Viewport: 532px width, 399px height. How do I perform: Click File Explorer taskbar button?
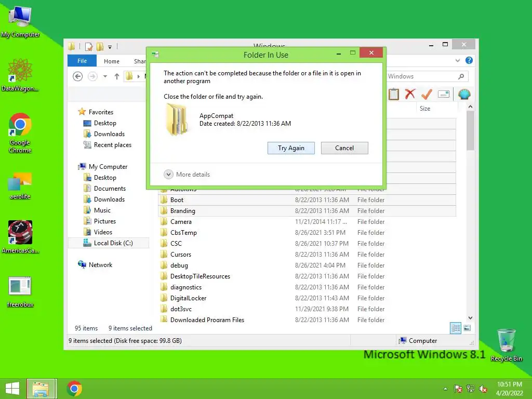pos(42,389)
